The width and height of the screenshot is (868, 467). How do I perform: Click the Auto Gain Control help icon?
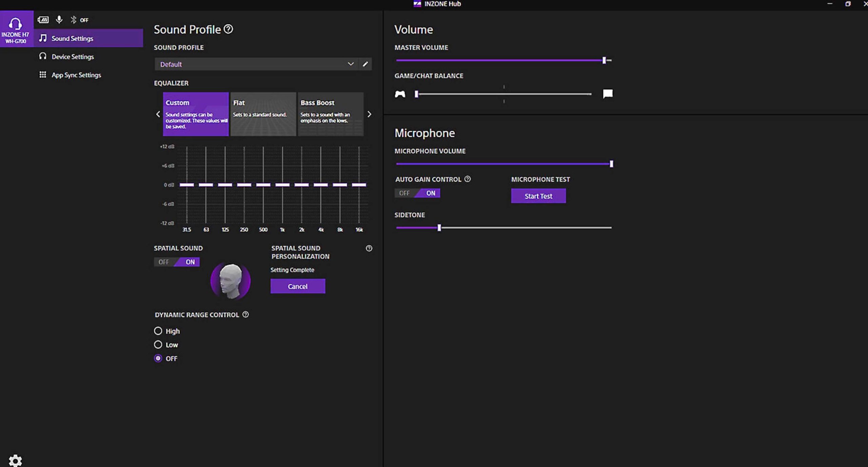[468, 179]
